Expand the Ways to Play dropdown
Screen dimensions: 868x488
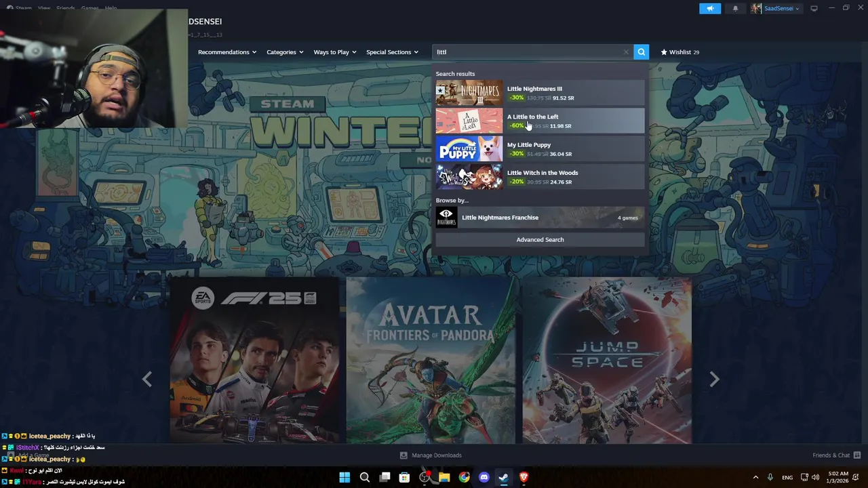pyautogui.click(x=335, y=52)
